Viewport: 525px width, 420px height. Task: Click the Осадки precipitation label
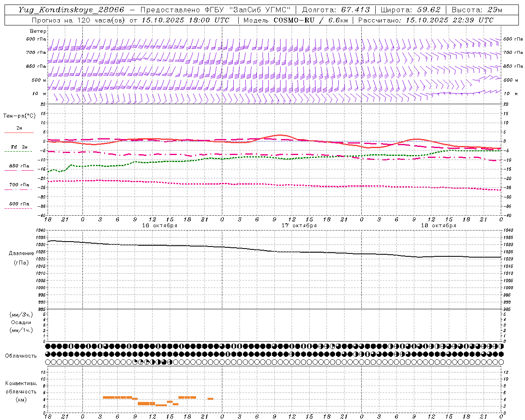[21, 322]
